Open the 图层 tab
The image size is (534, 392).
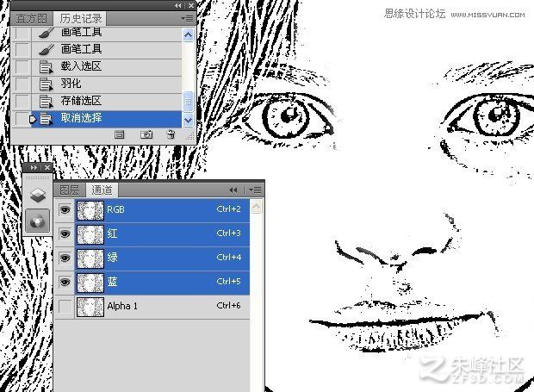point(70,190)
